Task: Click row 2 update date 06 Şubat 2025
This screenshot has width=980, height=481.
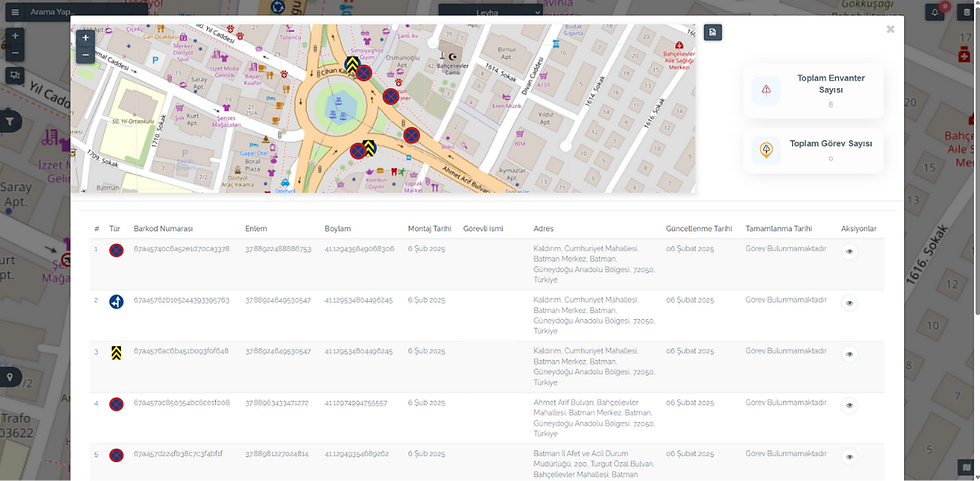Action: click(x=690, y=300)
